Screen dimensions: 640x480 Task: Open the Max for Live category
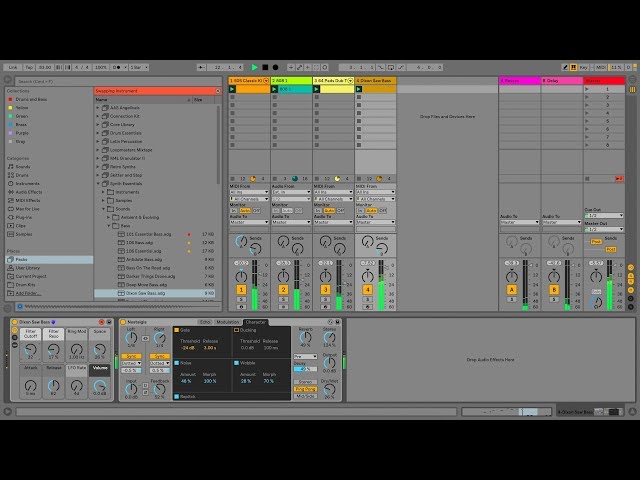pyautogui.click(x=27, y=209)
